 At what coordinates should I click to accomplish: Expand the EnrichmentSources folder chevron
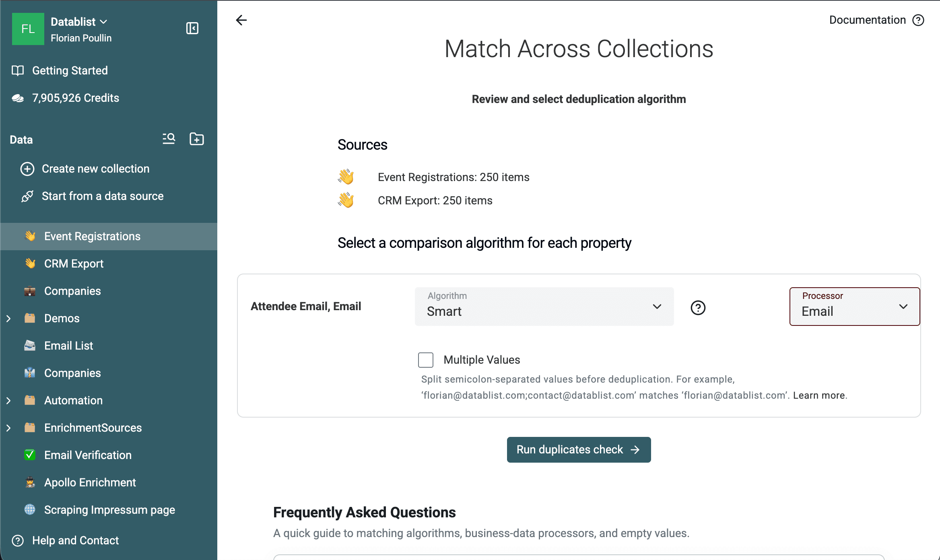(8, 428)
